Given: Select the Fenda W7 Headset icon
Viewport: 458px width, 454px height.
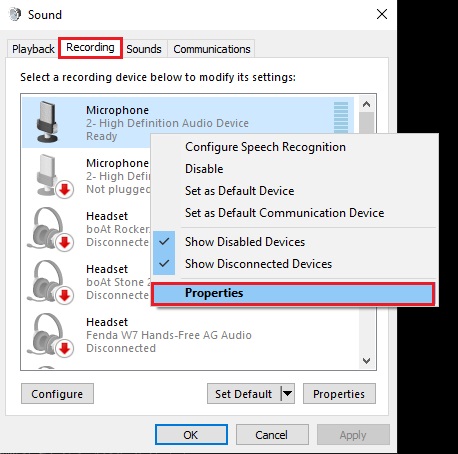Looking at the screenshot, I should tap(50, 335).
